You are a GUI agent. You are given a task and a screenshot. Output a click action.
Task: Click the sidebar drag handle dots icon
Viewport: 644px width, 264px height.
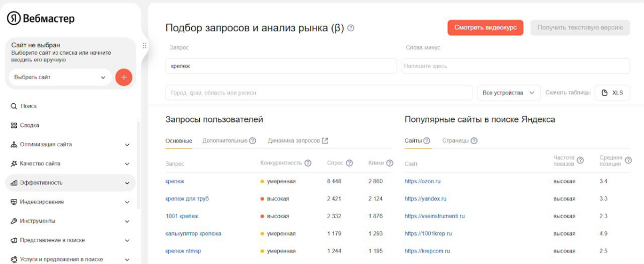144,46
